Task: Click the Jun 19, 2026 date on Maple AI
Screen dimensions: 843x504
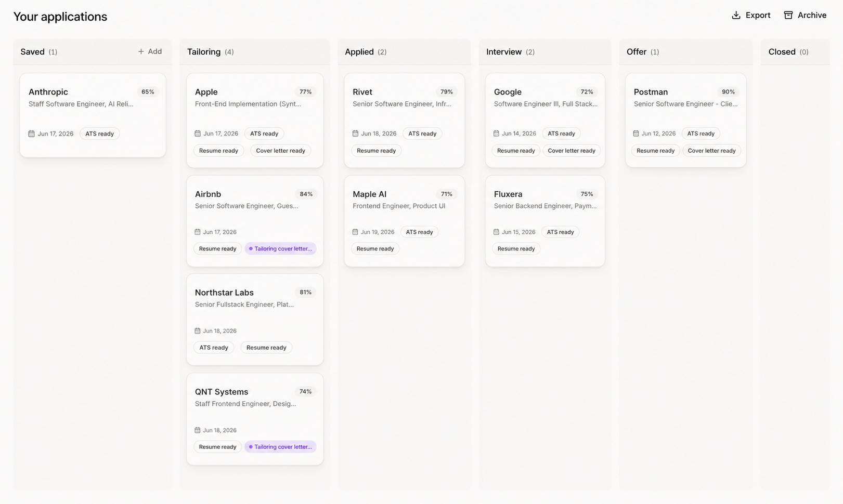Action: tap(378, 232)
